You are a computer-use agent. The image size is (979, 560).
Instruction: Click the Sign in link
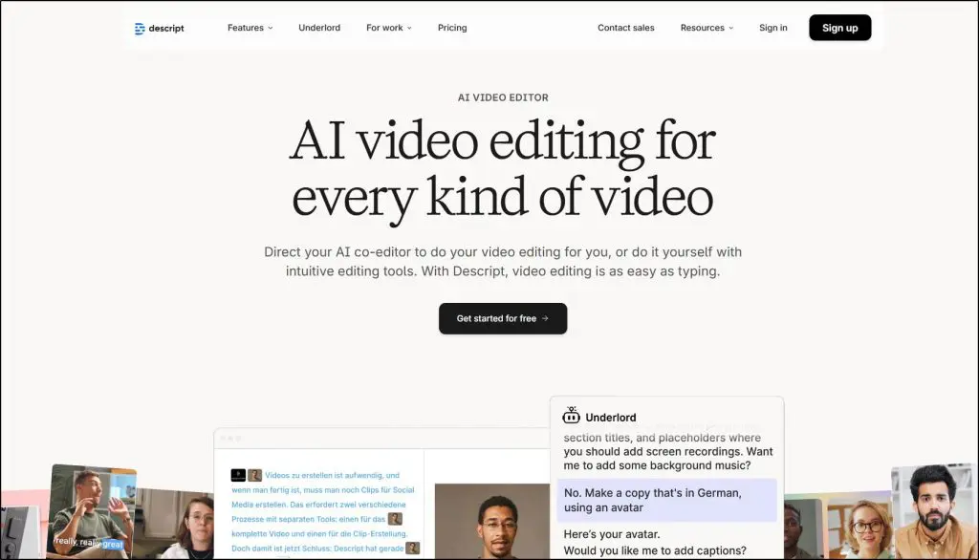[x=772, y=28]
